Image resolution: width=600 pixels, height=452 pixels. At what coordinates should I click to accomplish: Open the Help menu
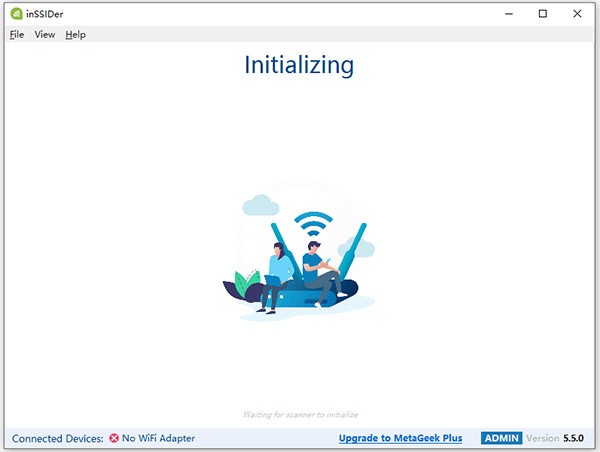click(76, 34)
